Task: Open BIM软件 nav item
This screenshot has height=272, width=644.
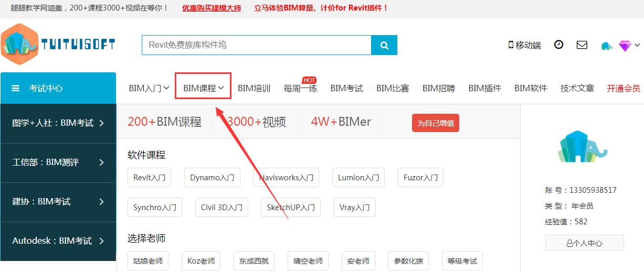Action: [531, 88]
